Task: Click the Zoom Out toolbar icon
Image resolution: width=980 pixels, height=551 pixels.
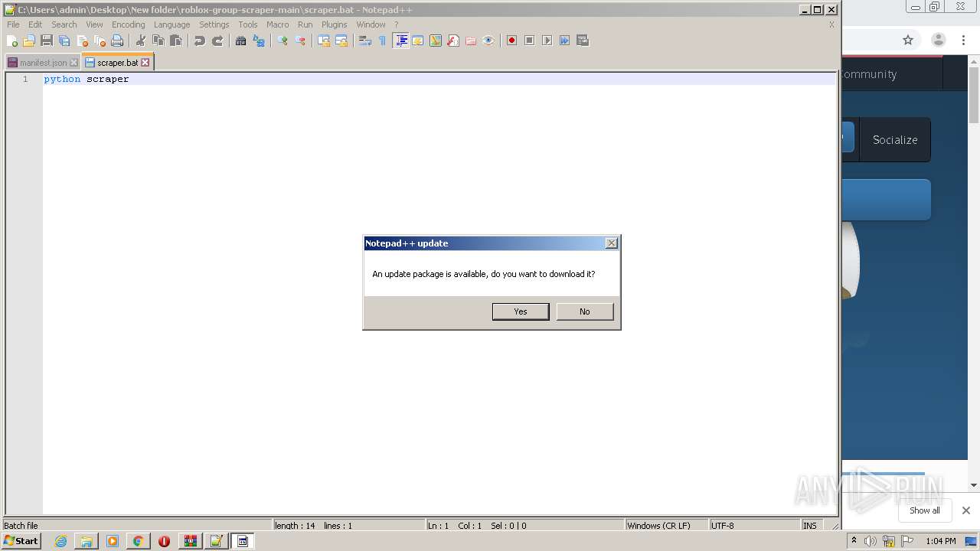Action: tap(300, 41)
